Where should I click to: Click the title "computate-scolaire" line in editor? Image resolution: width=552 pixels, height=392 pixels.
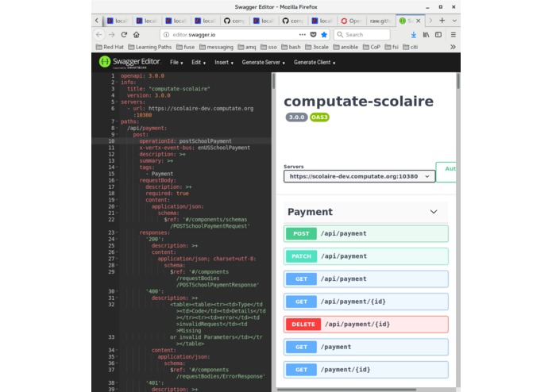[x=168, y=89]
